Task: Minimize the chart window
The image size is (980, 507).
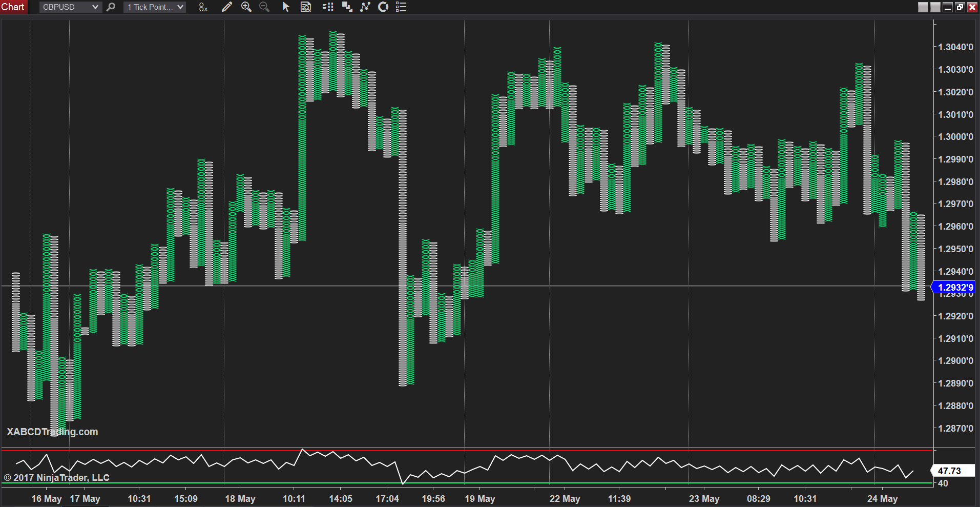Action: [x=948, y=7]
